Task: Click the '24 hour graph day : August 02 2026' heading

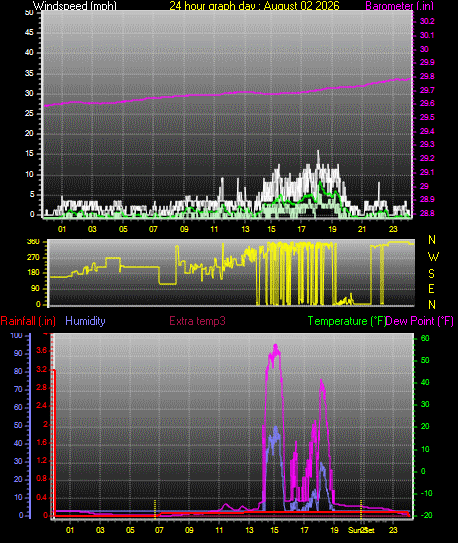Action: 254,6
